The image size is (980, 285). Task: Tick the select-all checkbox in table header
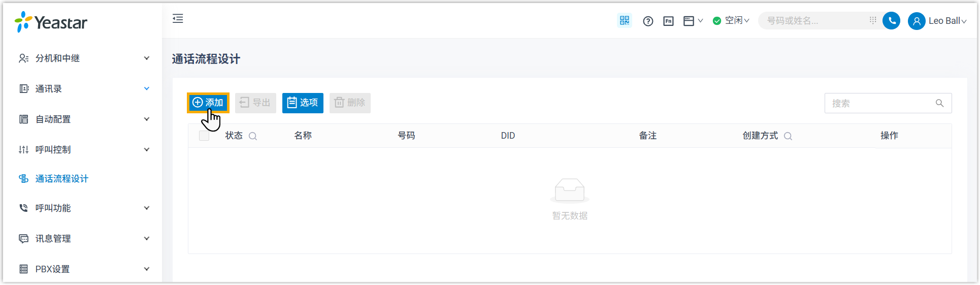[x=204, y=136]
